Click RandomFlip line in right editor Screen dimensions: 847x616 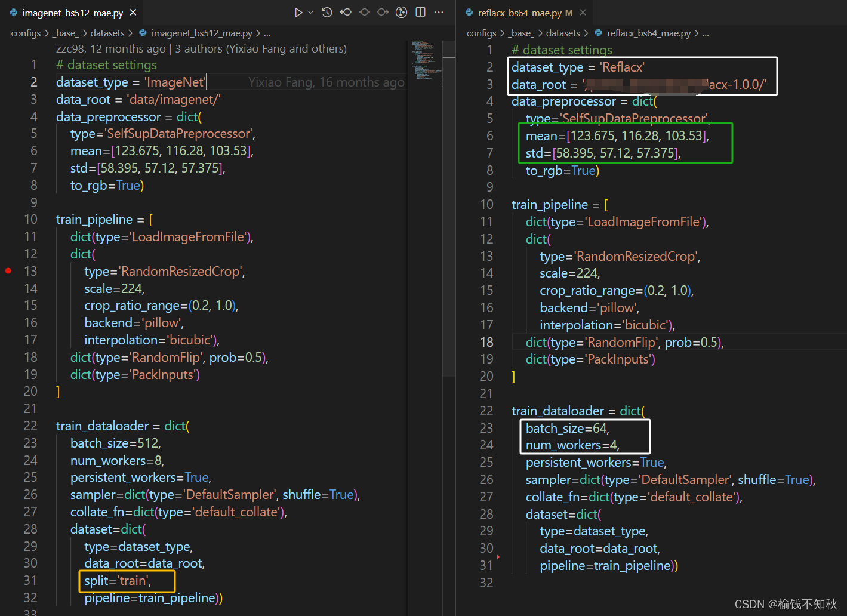coord(624,343)
